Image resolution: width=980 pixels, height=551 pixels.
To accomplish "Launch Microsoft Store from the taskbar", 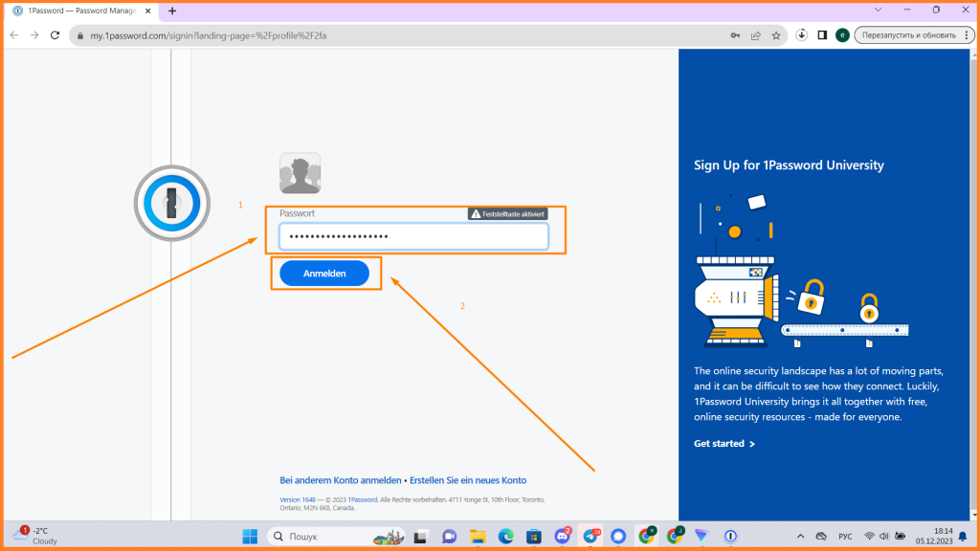I will (x=534, y=536).
